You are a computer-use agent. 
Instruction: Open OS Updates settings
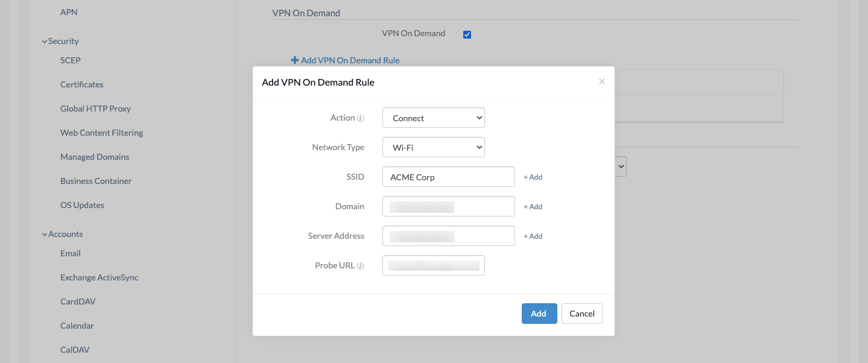pyautogui.click(x=82, y=205)
